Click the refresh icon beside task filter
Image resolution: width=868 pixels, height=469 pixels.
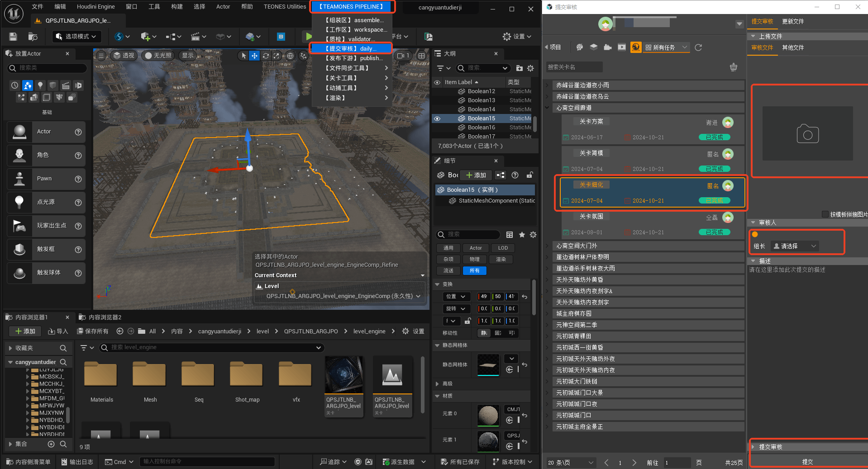[x=698, y=47]
